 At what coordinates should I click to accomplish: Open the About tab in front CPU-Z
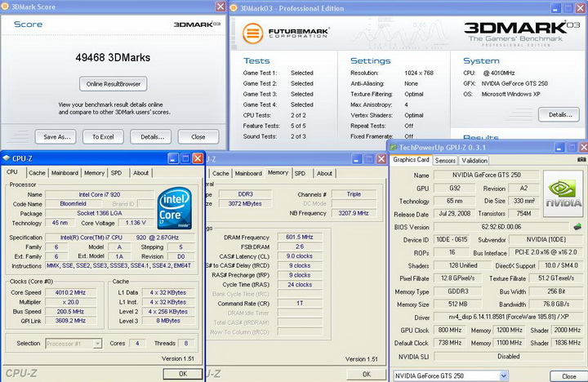[140, 173]
